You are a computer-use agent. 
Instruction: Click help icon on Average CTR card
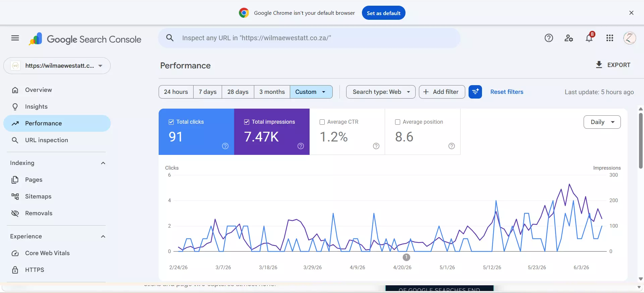376,146
